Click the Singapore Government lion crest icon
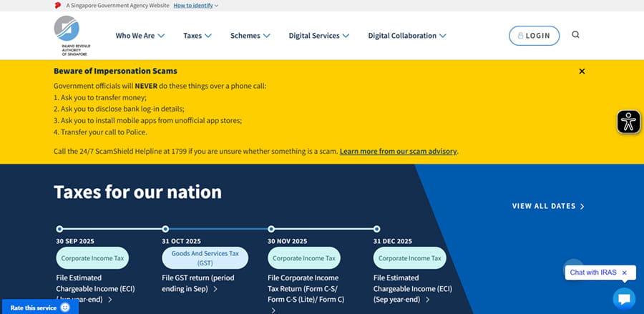 [x=57, y=5]
